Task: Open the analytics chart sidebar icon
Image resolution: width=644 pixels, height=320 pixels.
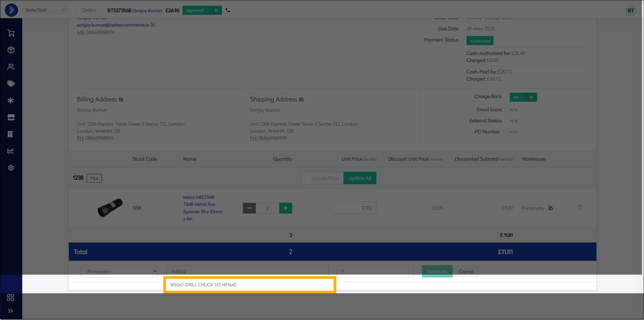Action: coord(11,151)
